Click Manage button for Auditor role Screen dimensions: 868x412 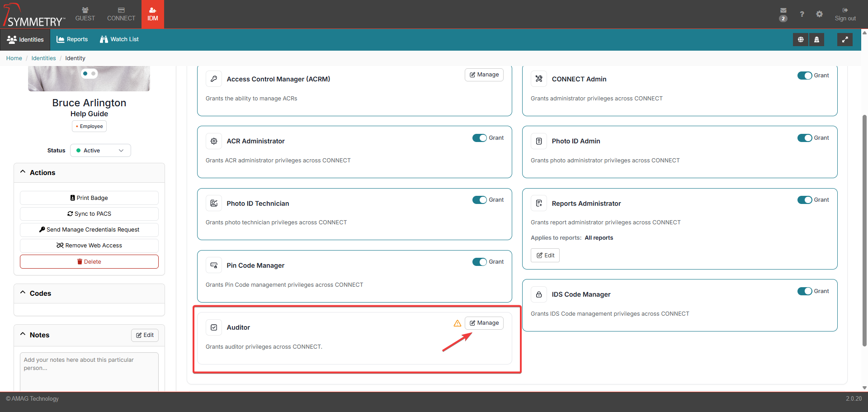point(484,323)
